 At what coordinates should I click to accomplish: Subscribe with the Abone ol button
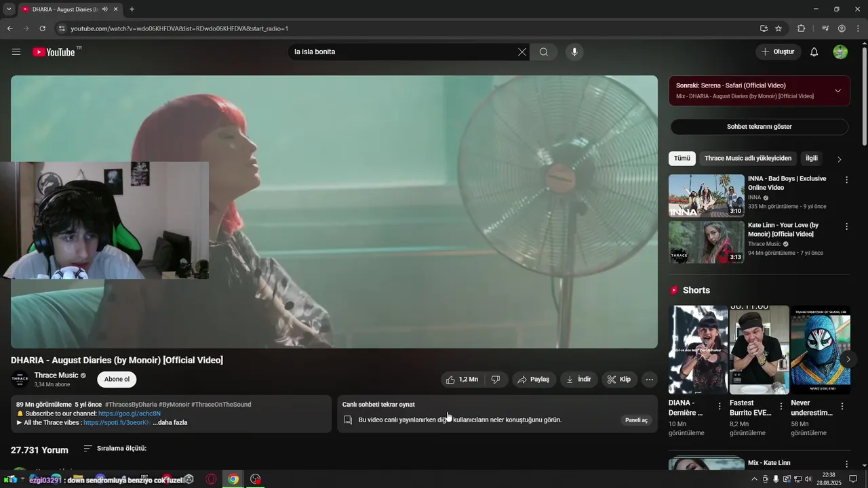[117, 380]
